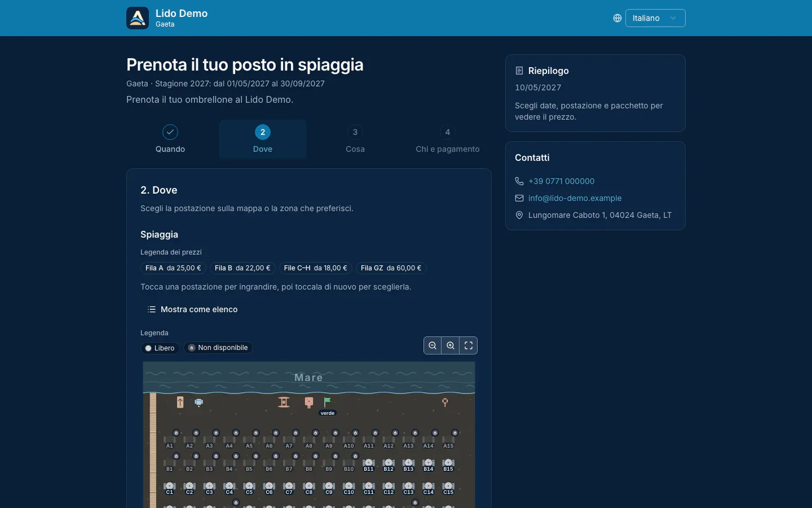Open the Chi e pagamento step
This screenshot has width=812, height=508.
point(448,139)
